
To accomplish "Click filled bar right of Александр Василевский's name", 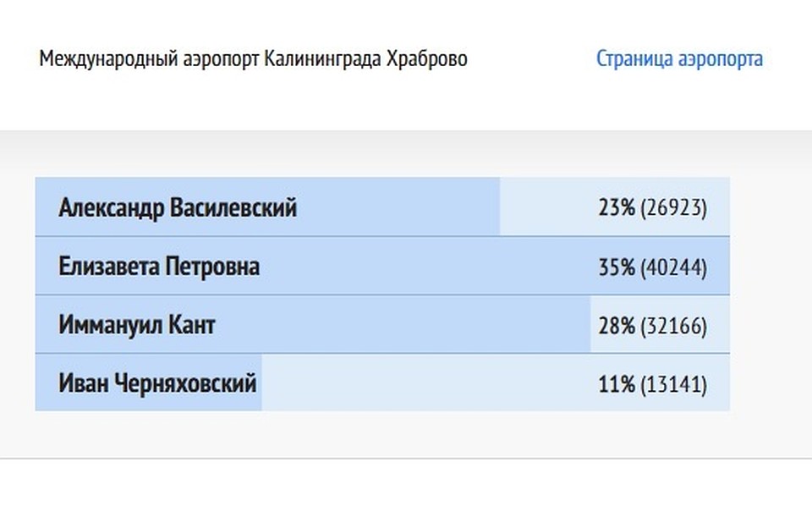I will [398, 206].
